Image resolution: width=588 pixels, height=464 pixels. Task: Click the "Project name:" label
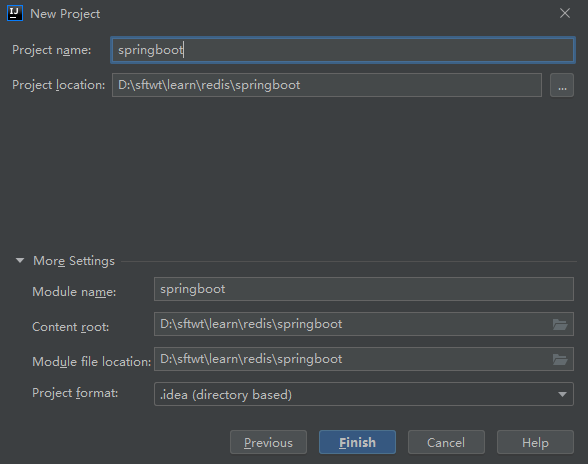pos(51,50)
